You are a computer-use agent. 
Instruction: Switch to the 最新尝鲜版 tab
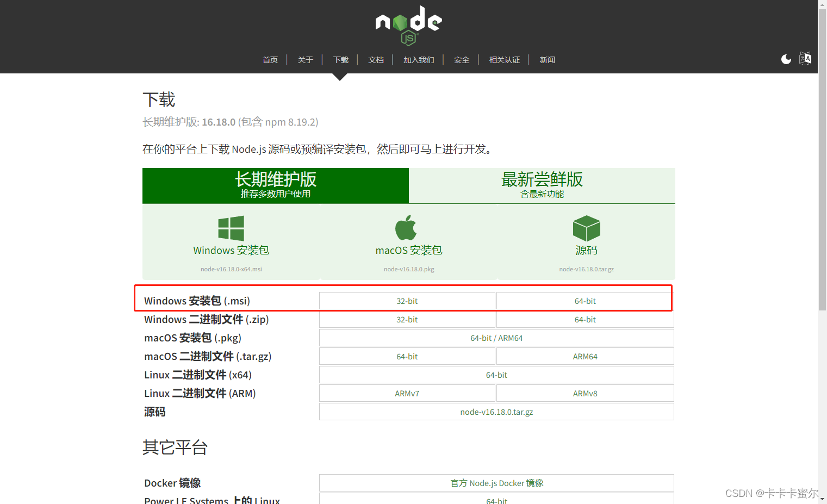coord(542,185)
